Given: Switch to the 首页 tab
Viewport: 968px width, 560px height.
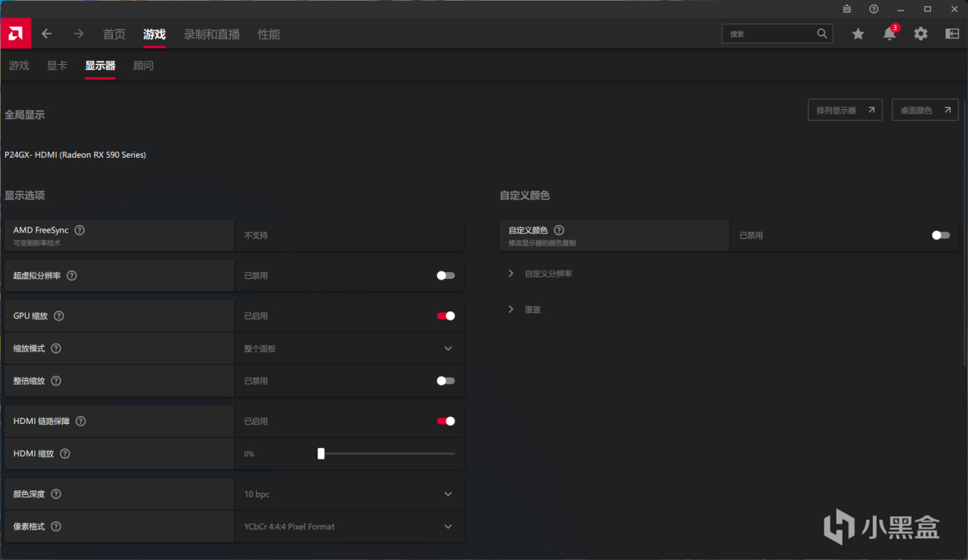Looking at the screenshot, I should tap(114, 34).
